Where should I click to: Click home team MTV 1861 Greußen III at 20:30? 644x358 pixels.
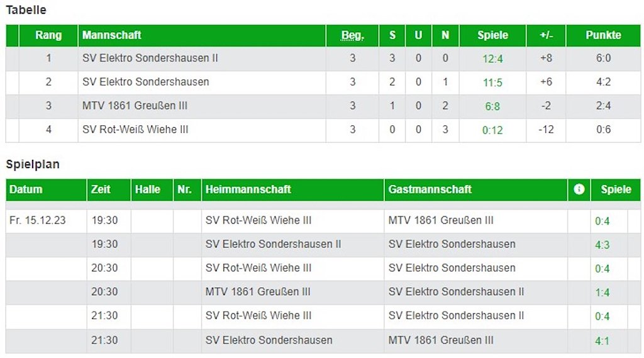coord(258,292)
